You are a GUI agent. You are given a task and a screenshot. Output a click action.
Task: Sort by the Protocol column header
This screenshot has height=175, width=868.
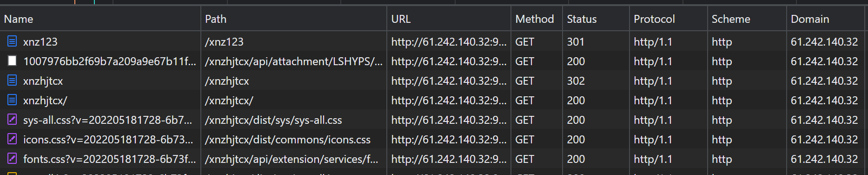coord(654,19)
